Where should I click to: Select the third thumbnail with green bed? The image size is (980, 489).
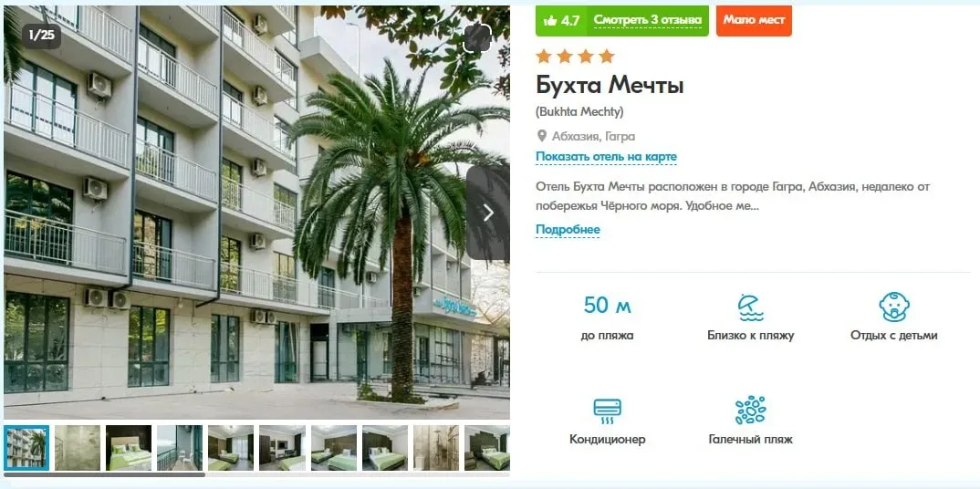128,448
